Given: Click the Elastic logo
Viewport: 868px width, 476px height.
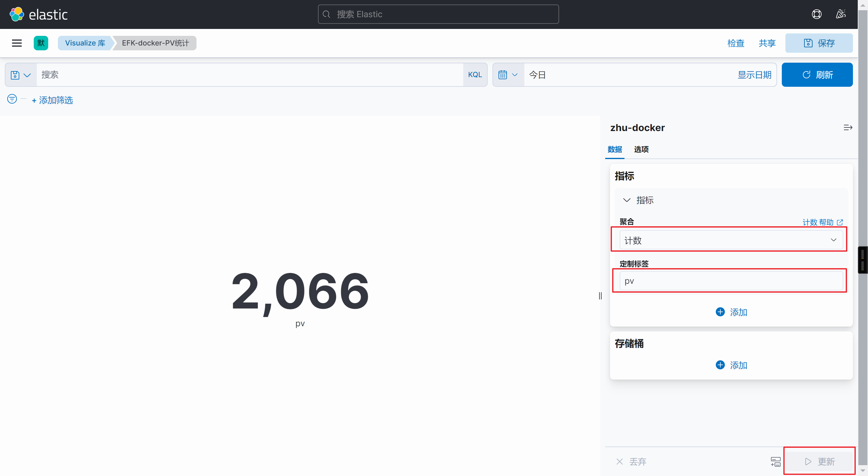Looking at the screenshot, I should (x=38, y=14).
